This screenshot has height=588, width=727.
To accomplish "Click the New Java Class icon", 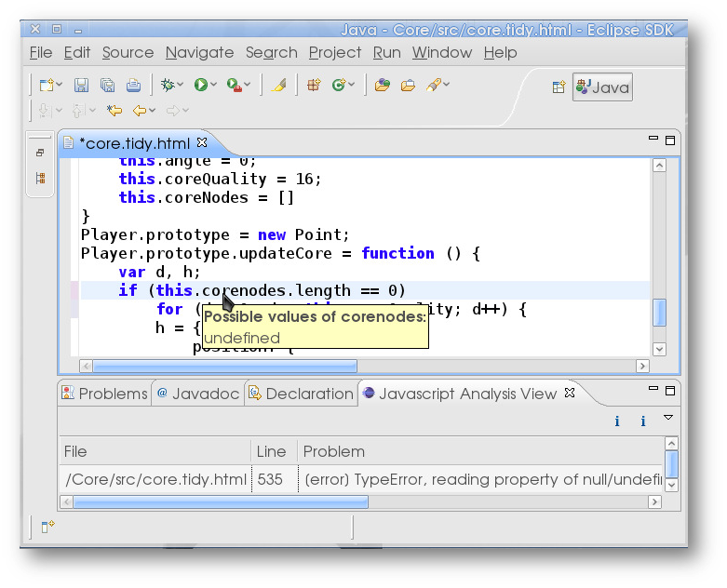I will click(x=339, y=86).
